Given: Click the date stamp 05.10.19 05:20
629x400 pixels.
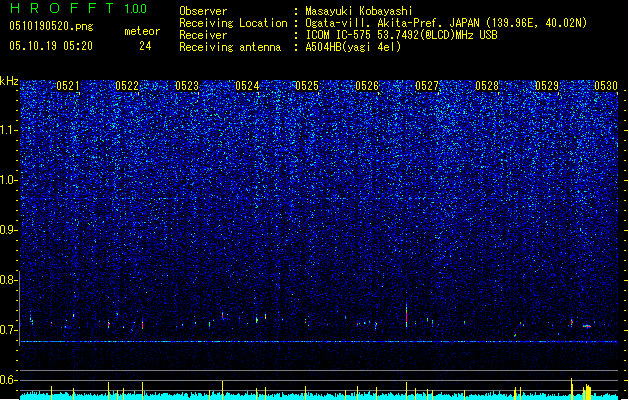Looking at the screenshot, I should (51, 46).
